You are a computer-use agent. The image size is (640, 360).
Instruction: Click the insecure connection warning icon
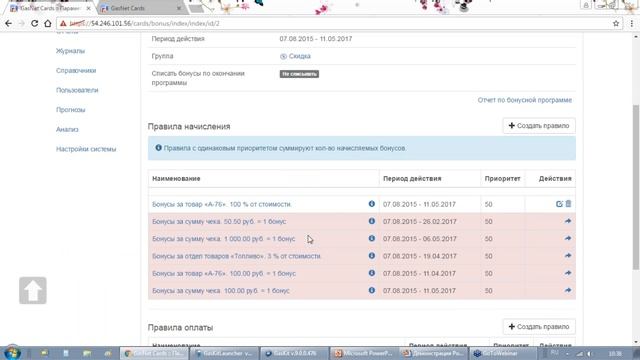[63, 24]
